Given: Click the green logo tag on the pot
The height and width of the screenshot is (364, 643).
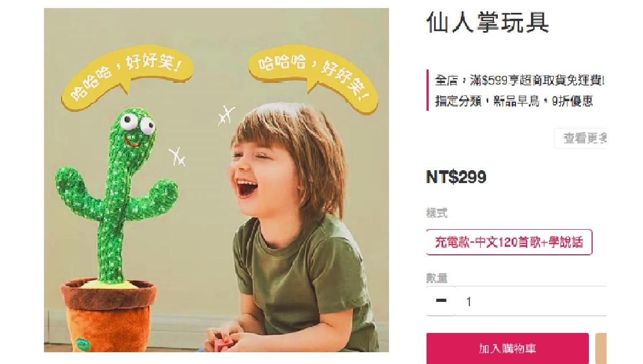Looking at the screenshot, I should [82, 342].
